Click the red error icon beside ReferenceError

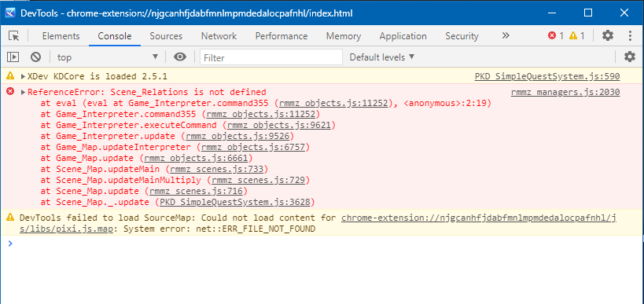pos(10,91)
